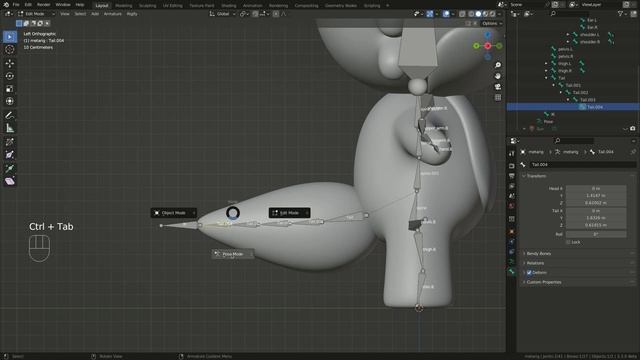Select the Rotate tool in toolbar

[10, 76]
